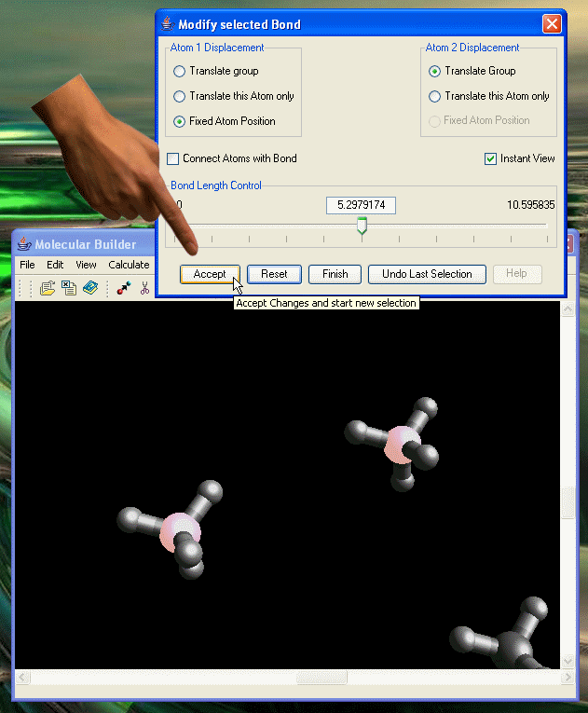The width and height of the screenshot is (588, 713).
Task: Toggle the Instant View checkbox
Action: click(490, 158)
